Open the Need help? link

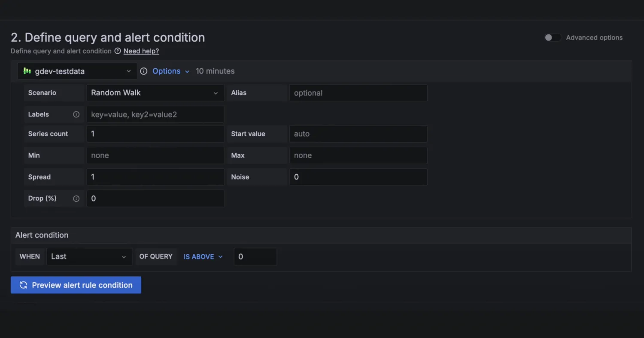[x=141, y=51]
